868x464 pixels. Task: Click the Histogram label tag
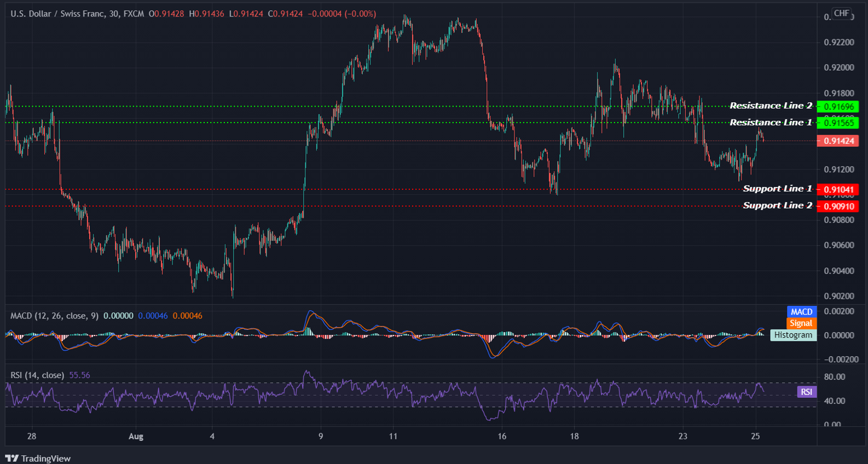click(793, 335)
